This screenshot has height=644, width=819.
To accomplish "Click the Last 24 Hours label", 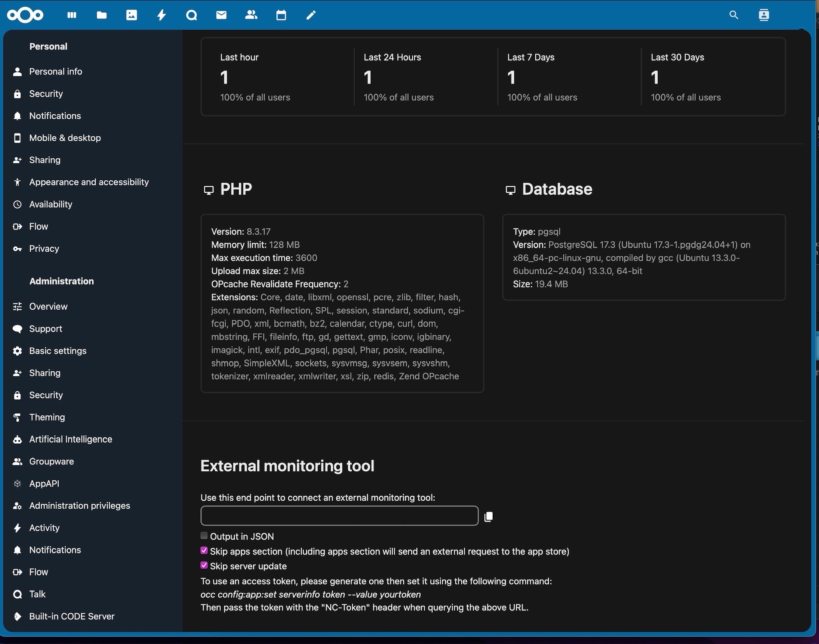I will [392, 57].
